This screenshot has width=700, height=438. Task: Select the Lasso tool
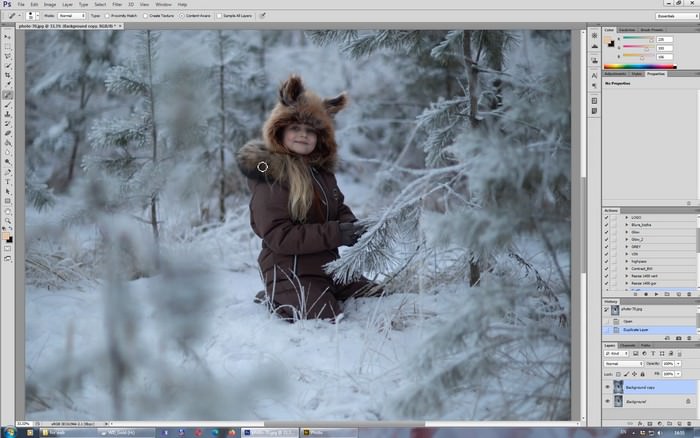(8, 56)
